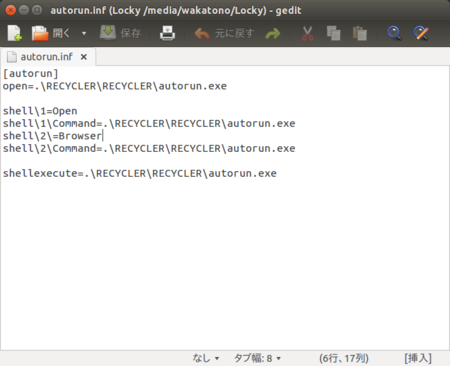This screenshot has height=366, width=450.
Task: Click the open=.\RECYCLER line
Action: [x=115, y=86]
